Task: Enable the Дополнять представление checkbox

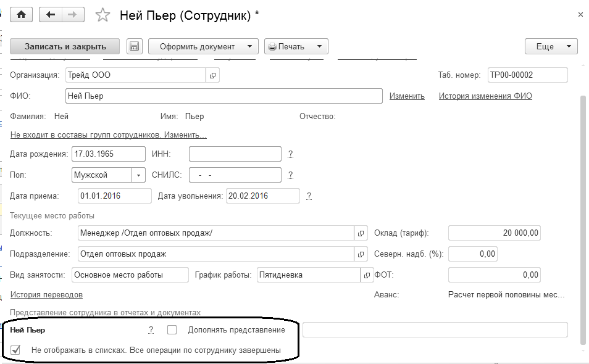Action: (172, 330)
